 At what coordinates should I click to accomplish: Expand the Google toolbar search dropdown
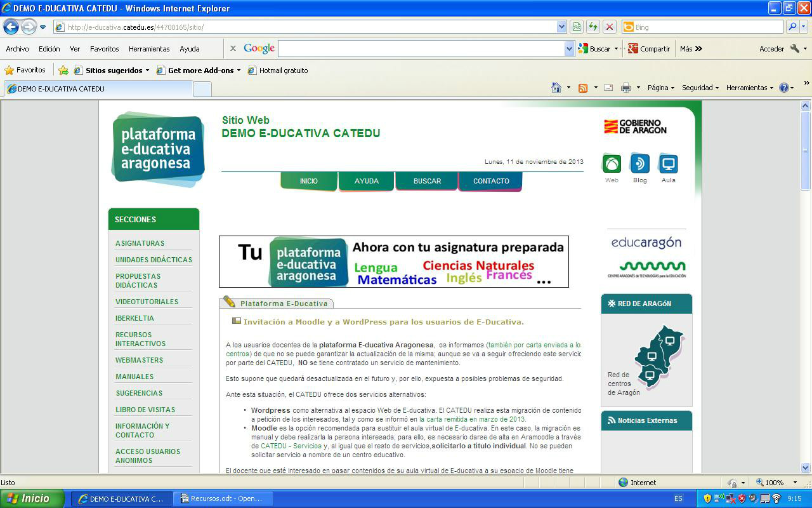[569, 49]
